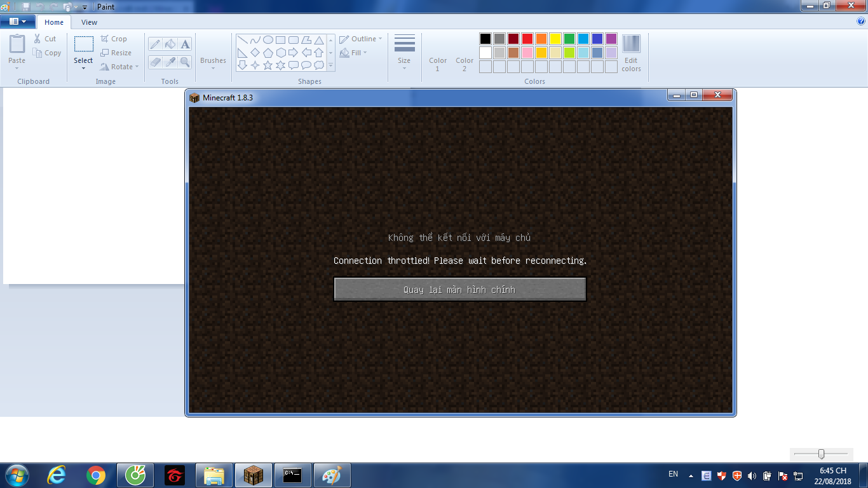Choose the Rectangle shape
Image resolution: width=868 pixels, height=488 pixels.
(x=281, y=40)
